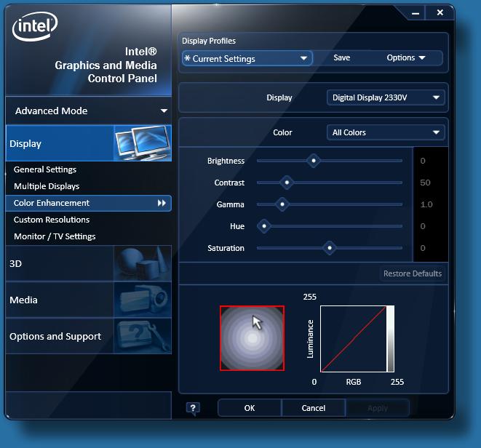
Task: Click the Save profile button
Action: coord(342,57)
